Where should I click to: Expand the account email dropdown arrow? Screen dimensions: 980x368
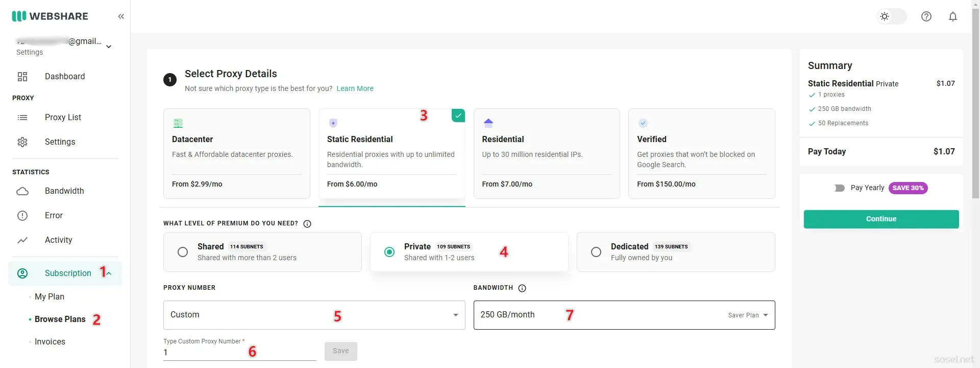(109, 47)
